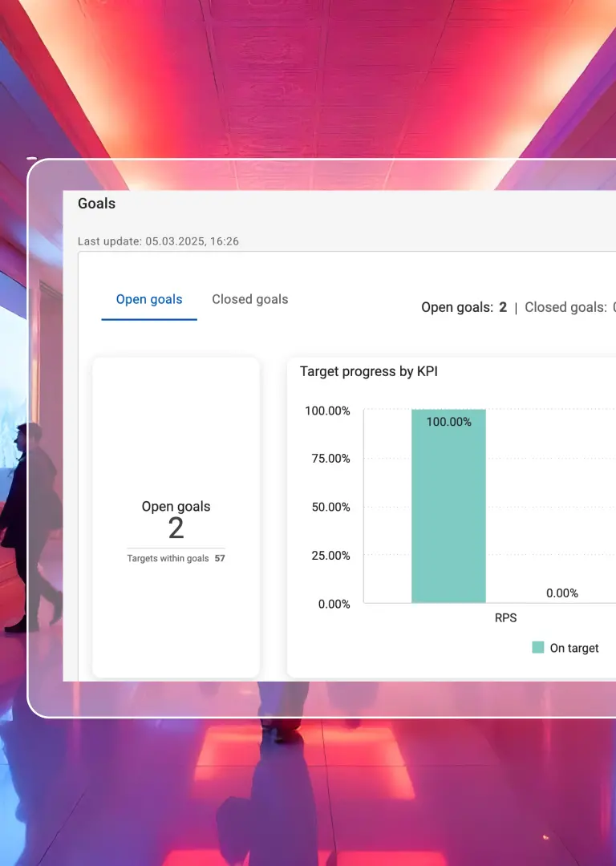Switch to the Closed goals tab
Image resolution: width=616 pixels, height=866 pixels.
[x=249, y=299]
